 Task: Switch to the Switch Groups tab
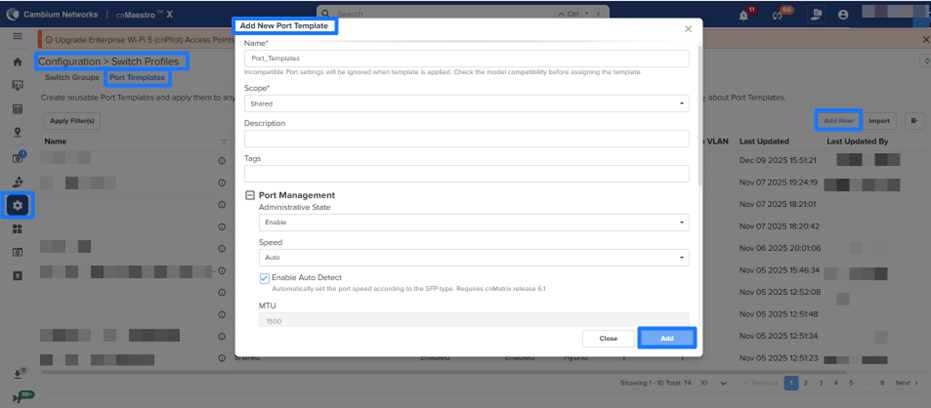[x=72, y=77]
